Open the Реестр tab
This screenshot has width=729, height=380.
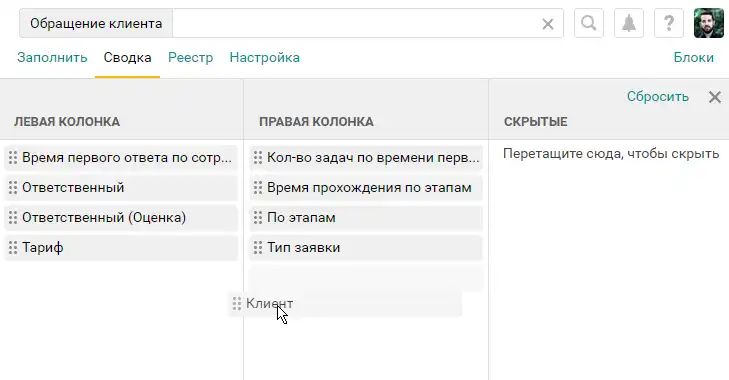pos(191,58)
